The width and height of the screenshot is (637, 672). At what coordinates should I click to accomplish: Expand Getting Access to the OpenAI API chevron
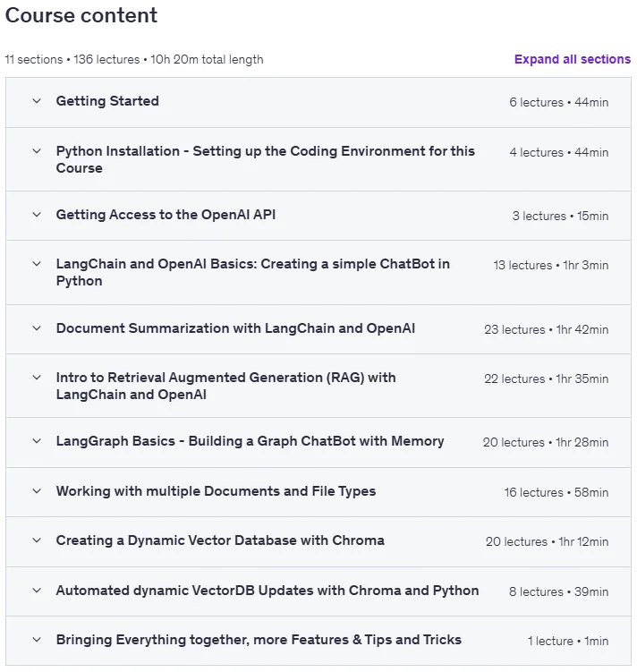tap(37, 215)
